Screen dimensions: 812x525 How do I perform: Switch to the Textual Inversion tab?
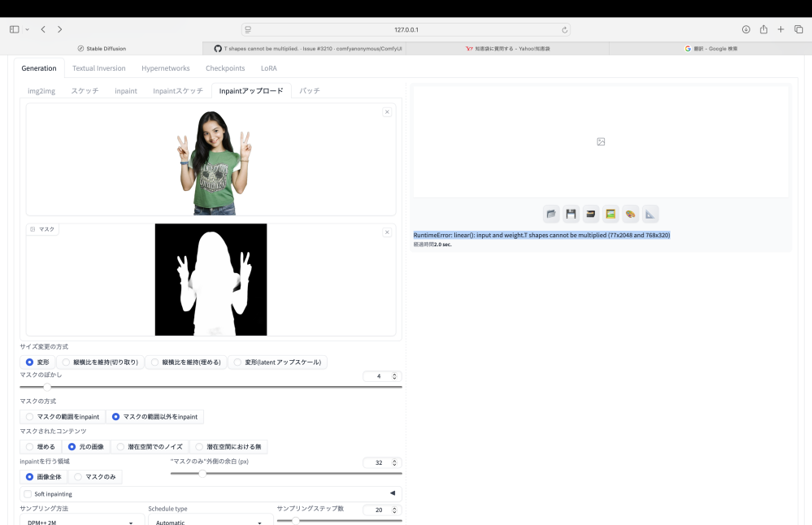[98, 68]
